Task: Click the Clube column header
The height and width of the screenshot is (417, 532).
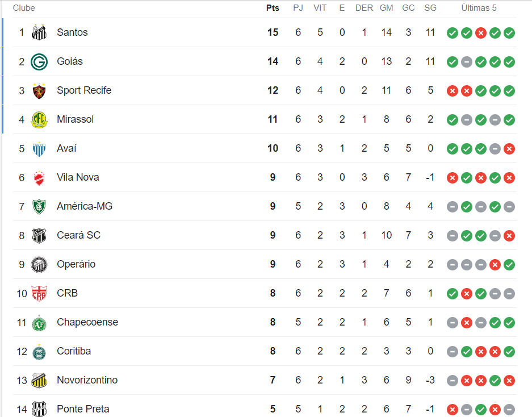Action: pos(24,8)
